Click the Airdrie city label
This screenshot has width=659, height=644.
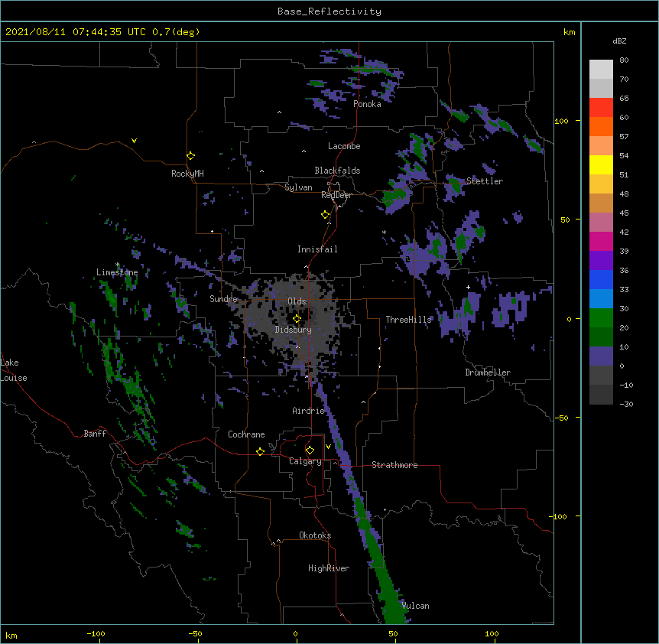click(309, 411)
